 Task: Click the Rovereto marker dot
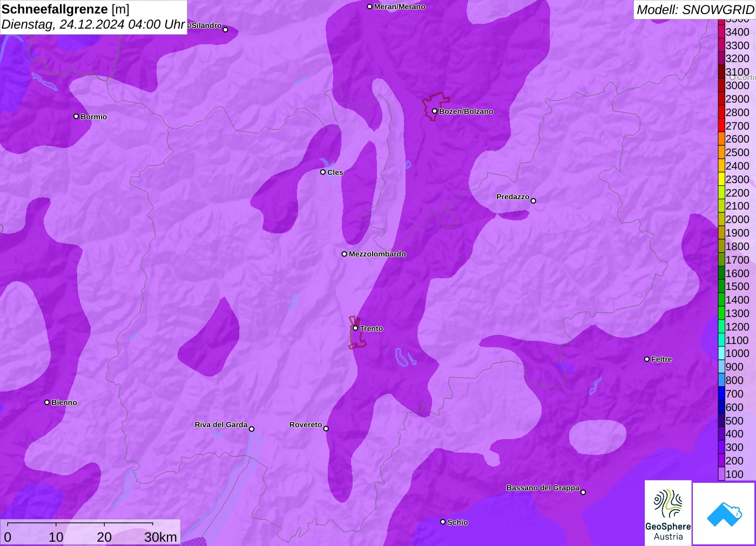tap(326, 429)
